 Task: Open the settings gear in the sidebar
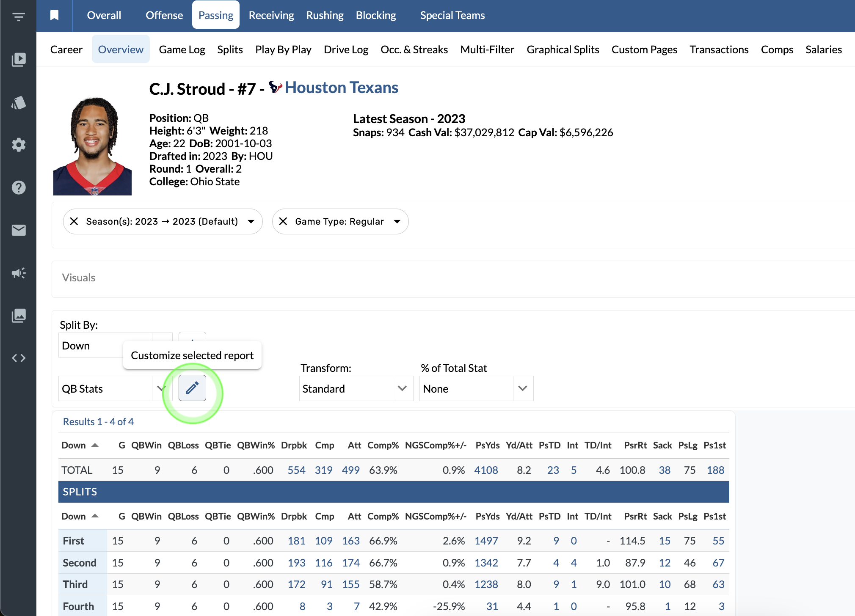pos(19,145)
